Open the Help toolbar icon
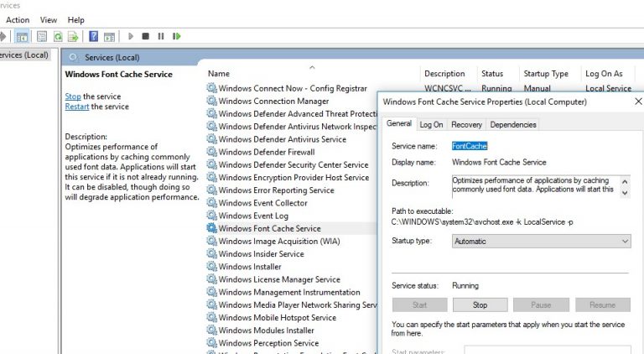Image resolution: width=644 pixels, height=354 pixels. [92, 36]
